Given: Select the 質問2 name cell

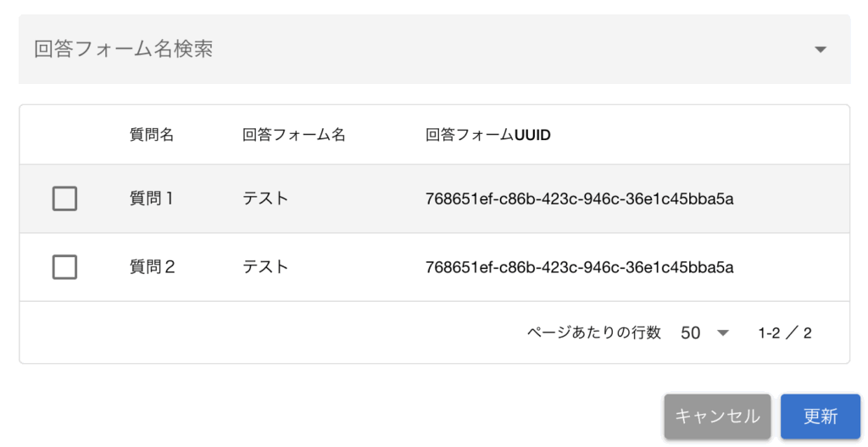Looking at the screenshot, I should [153, 267].
